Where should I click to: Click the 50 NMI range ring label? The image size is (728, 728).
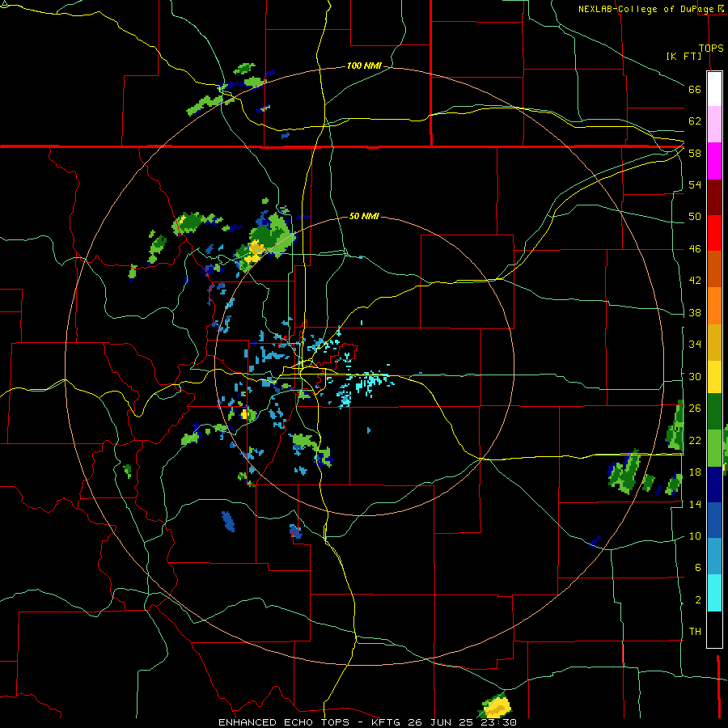click(x=364, y=216)
